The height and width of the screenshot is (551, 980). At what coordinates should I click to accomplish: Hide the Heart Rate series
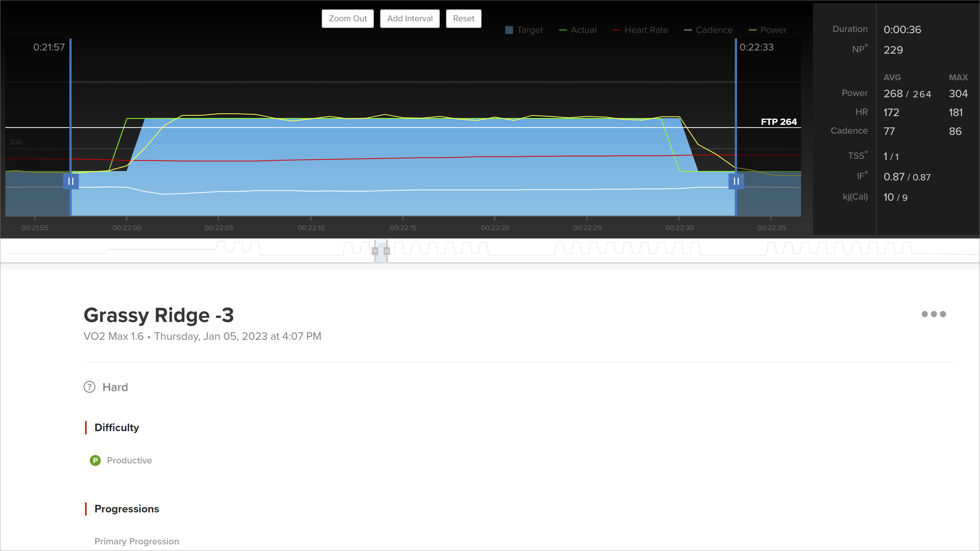640,30
